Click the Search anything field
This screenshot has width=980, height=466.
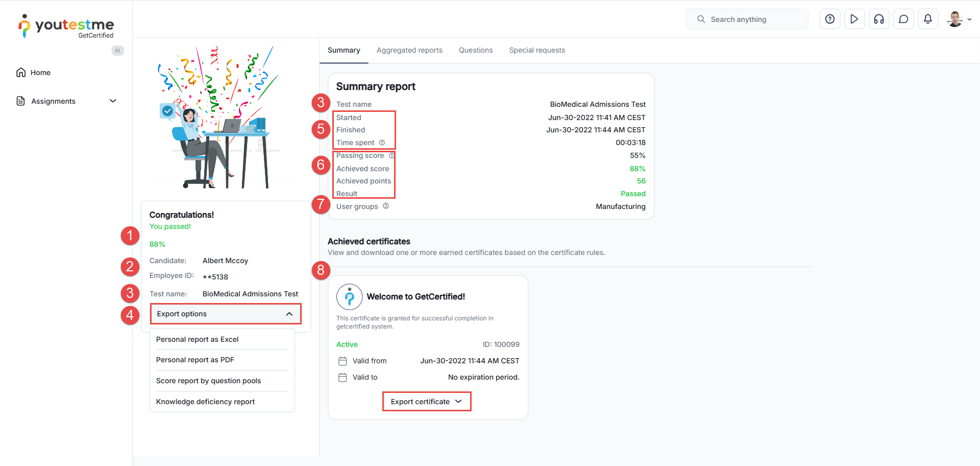point(750,19)
